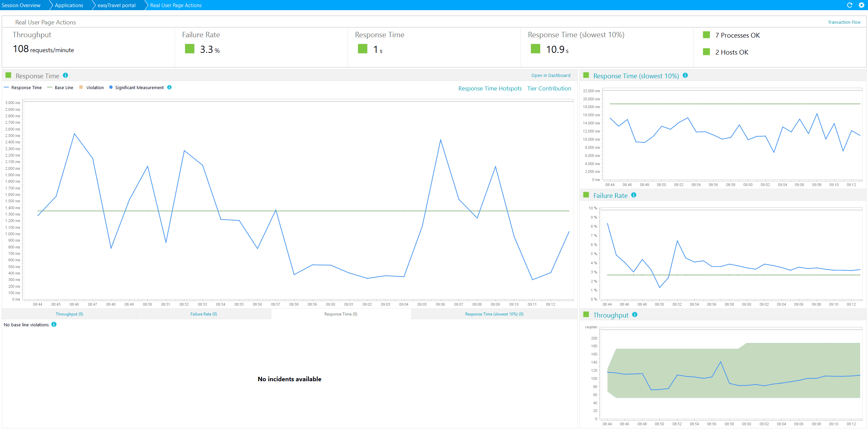Image resolution: width=868 pixels, height=429 pixels.
Task: Toggle the Response Time legend entry
Action: click(x=23, y=87)
